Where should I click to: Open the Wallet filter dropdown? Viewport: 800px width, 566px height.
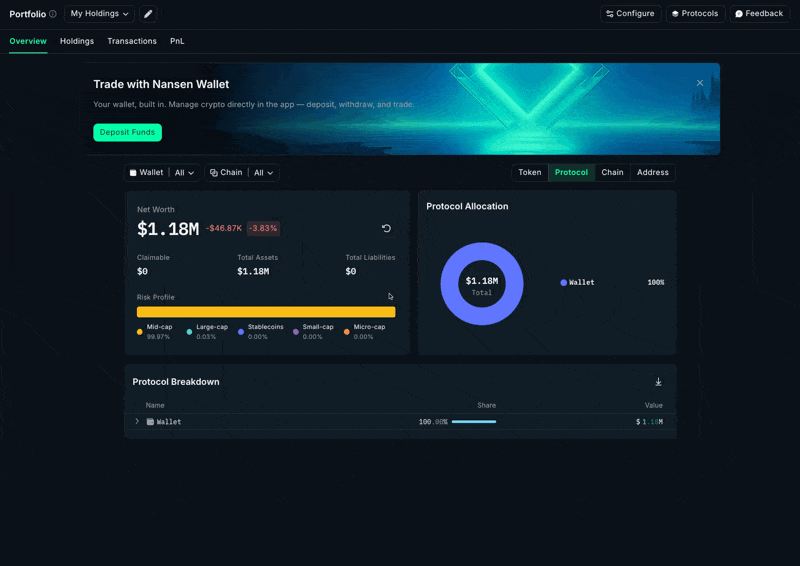point(163,173)
